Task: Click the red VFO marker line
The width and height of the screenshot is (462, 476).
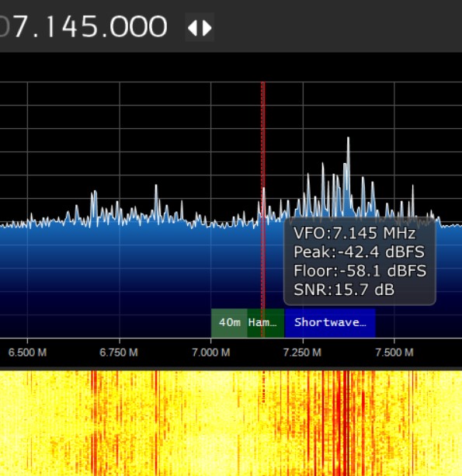Action: pyautogui.click(x=263, y=210)
